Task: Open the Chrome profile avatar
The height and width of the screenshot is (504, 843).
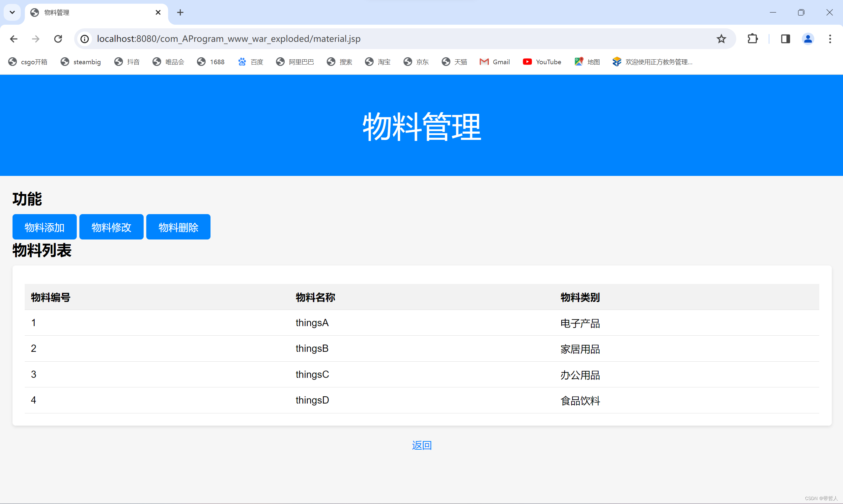Action: click(808, 39)
